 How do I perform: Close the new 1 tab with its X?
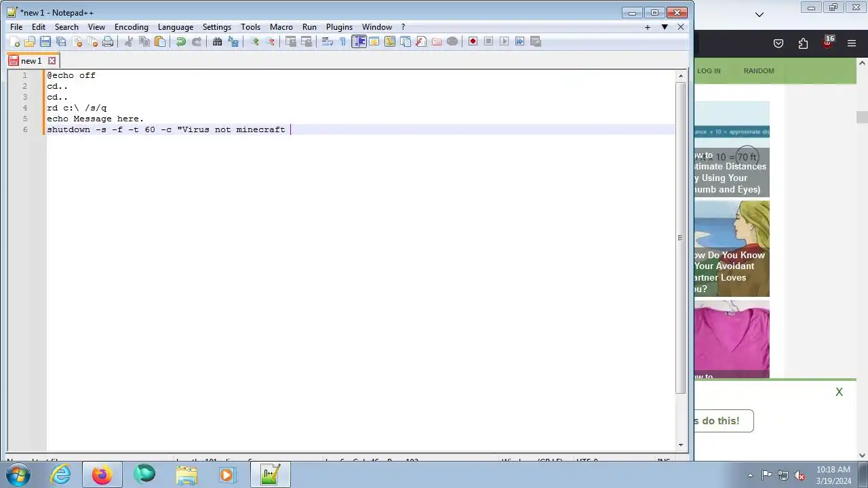[52, 61]
